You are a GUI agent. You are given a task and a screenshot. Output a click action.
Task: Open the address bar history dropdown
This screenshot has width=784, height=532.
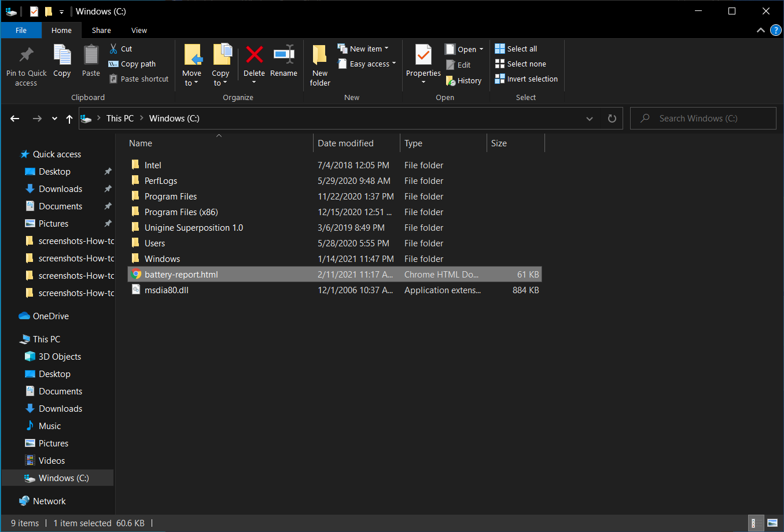[x=590, y=118]
